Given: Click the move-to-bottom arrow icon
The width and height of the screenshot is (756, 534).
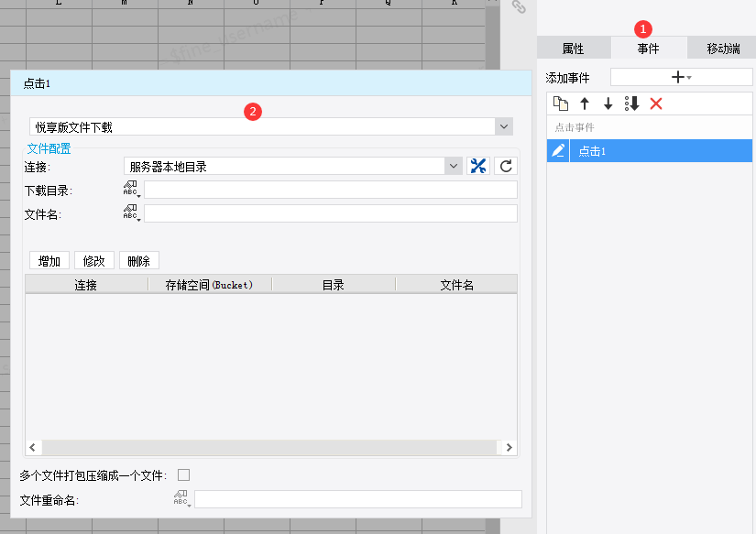Looking at the screenshot, I should (x=631, y=104).
